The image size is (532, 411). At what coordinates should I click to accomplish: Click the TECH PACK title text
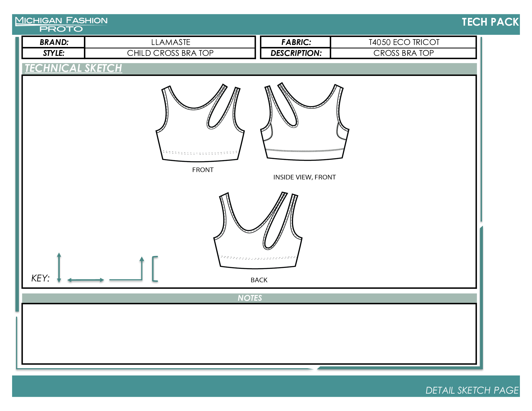[490, 22]
